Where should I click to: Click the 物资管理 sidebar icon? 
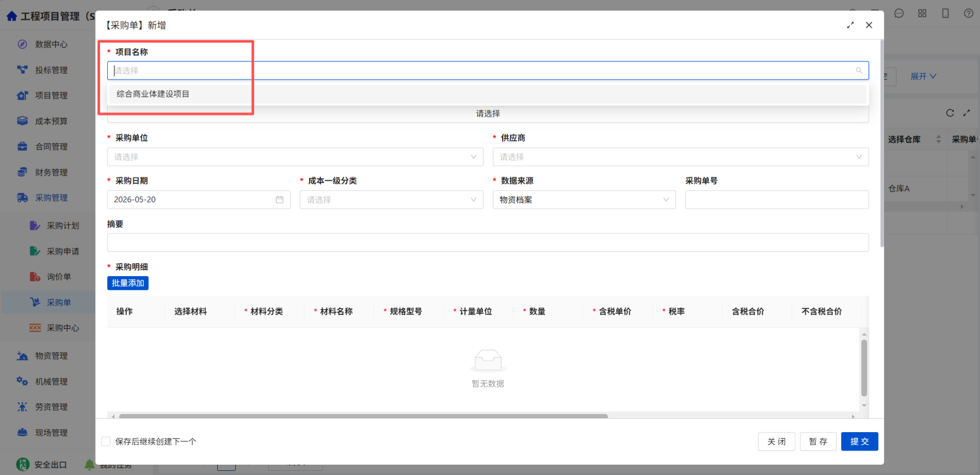pyautogui.click(x=22, y=356)
